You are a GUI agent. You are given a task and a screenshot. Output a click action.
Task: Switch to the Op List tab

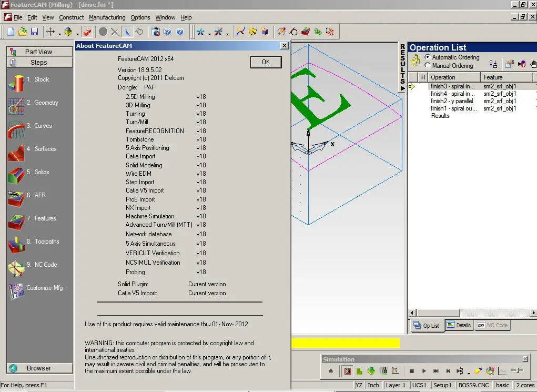(x=427, y=326)
